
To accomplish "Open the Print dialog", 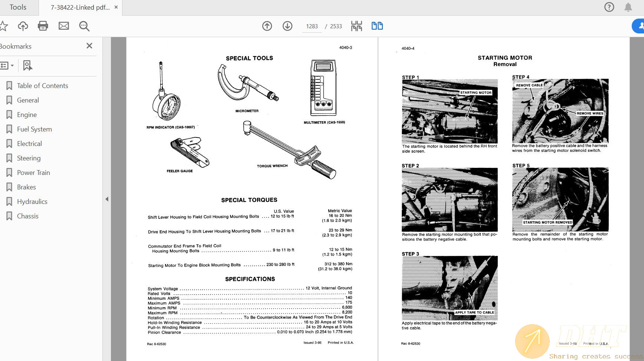I will (x=43, y=26).
